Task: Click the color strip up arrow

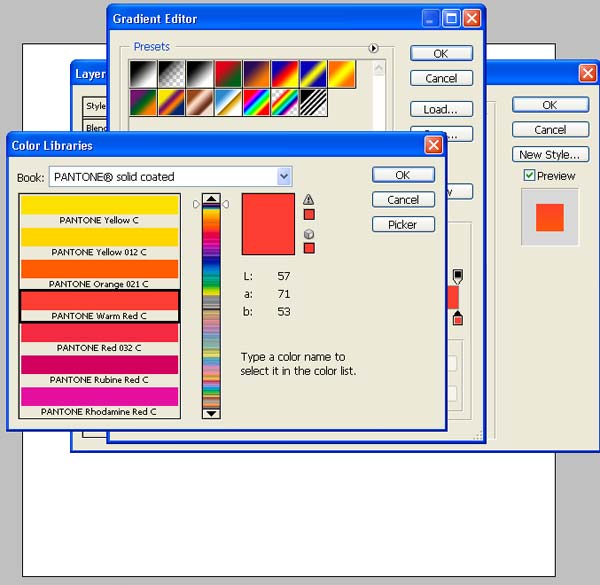Action: (211, 199)
